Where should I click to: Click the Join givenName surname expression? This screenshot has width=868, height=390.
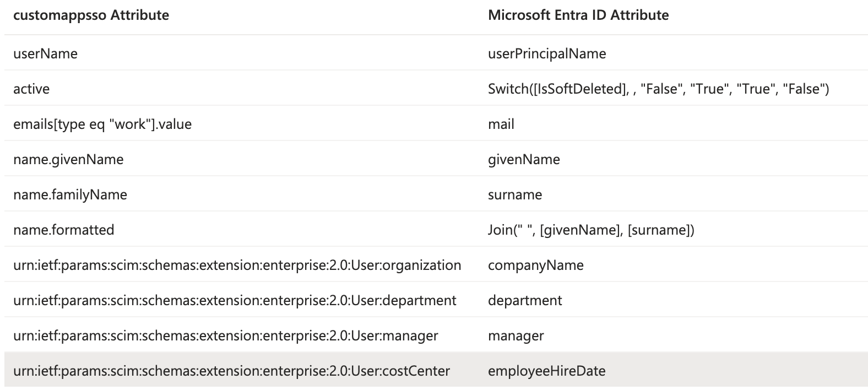coord(591,230)
